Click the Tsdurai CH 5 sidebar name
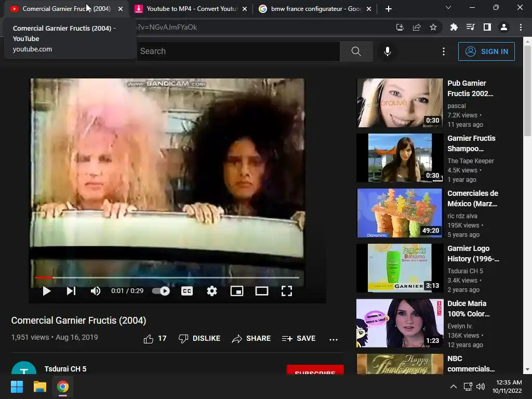 [x=465, y=271]
